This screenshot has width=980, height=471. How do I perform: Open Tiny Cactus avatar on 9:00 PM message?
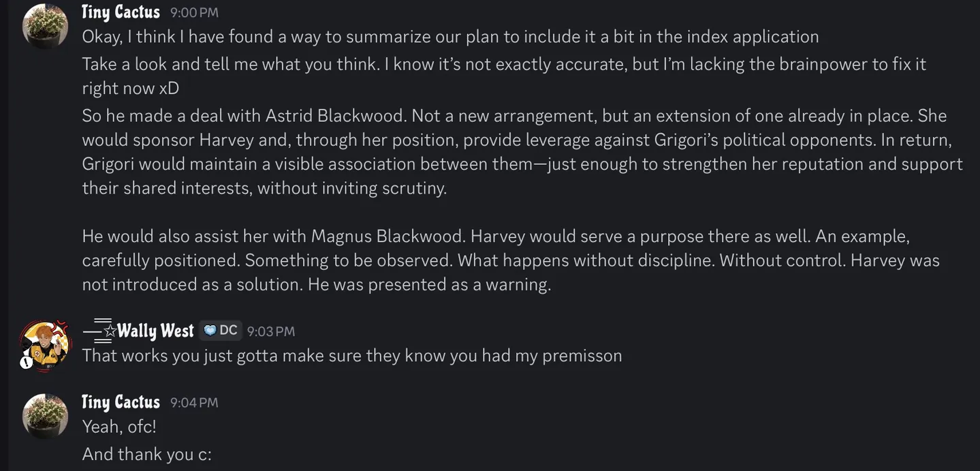(45, 26)
